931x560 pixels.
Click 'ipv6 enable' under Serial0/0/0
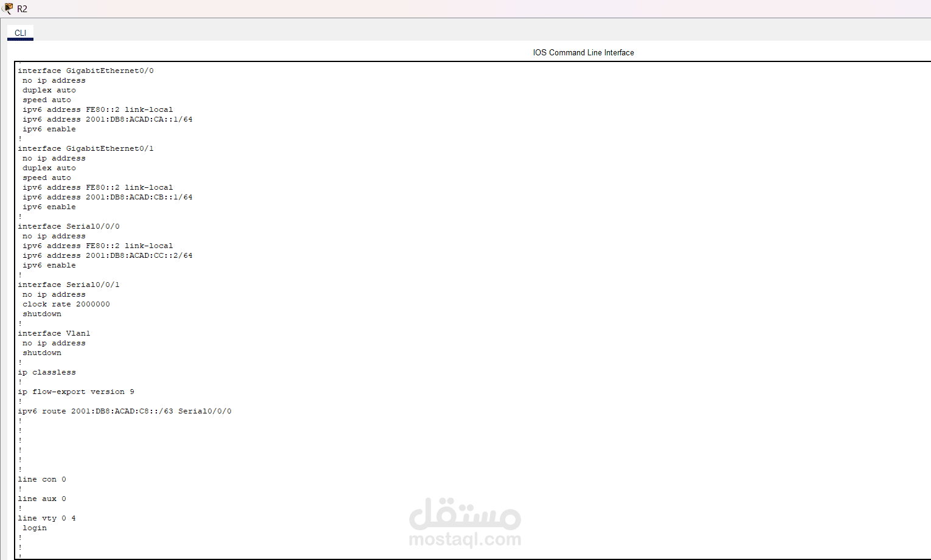coord(49,265)
